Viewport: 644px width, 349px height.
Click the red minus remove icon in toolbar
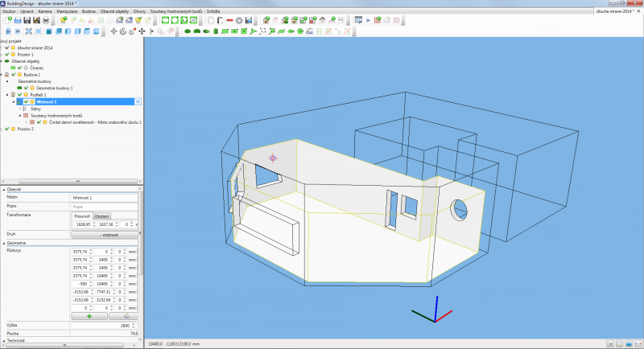tap(229, 20)
